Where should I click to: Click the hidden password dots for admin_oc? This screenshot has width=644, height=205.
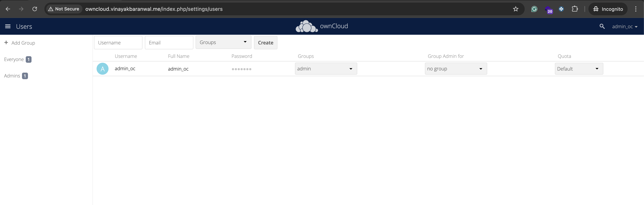[241, 69]
